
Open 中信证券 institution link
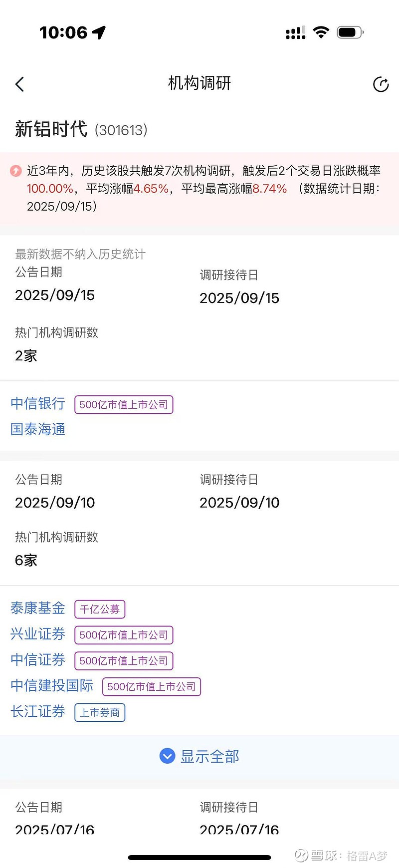[38, 660]
